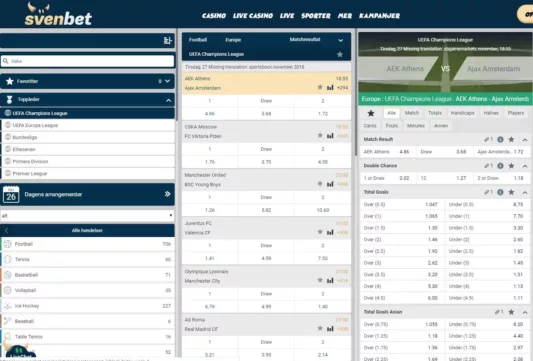
Task: Open the Matchresultat market dropdown
Action: (316, 40)
